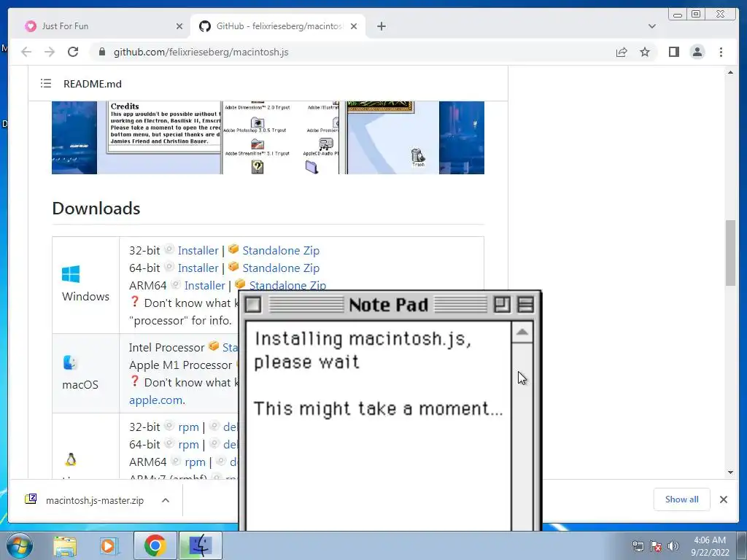Click the macOS Finder logo icon

(70, 362)
